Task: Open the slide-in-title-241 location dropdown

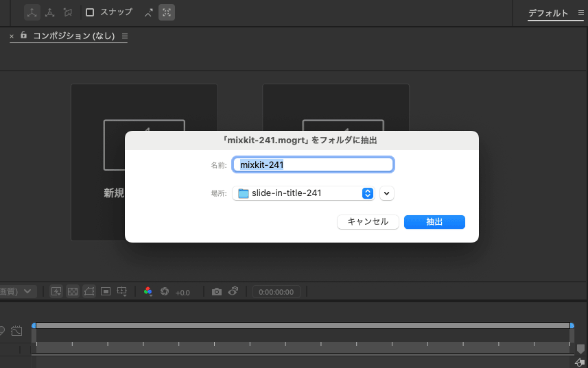Action: pos(303,193)
